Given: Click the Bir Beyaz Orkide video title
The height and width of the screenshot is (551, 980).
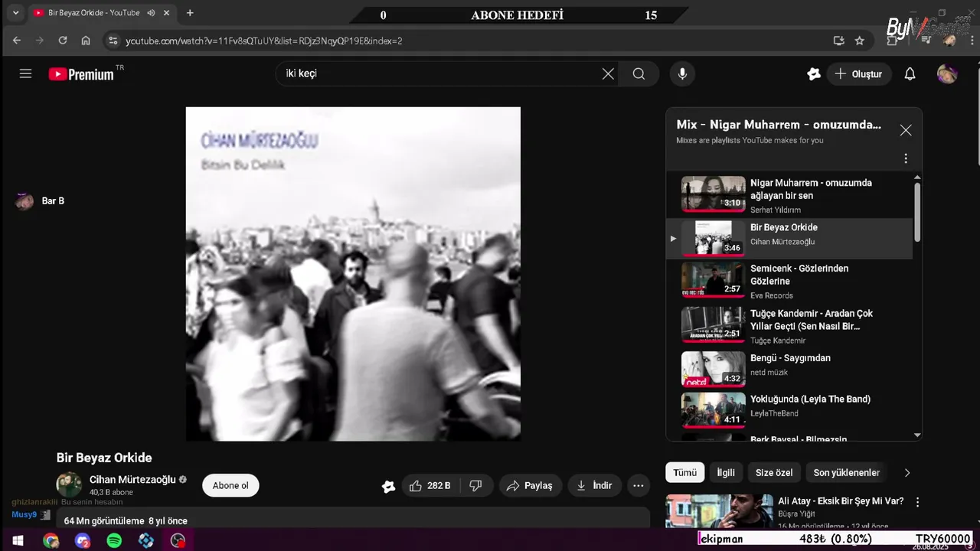Looking at the screenshot, I should [104, 458].
